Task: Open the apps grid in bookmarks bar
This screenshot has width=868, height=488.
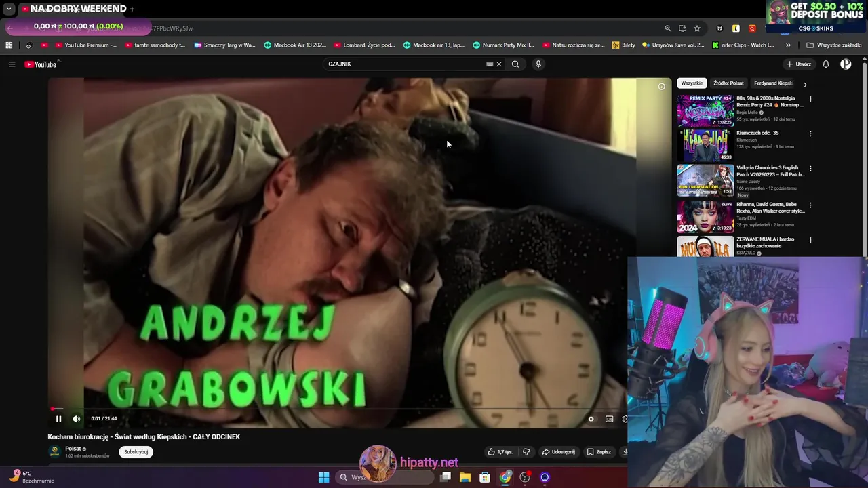Action: point(9,45)
